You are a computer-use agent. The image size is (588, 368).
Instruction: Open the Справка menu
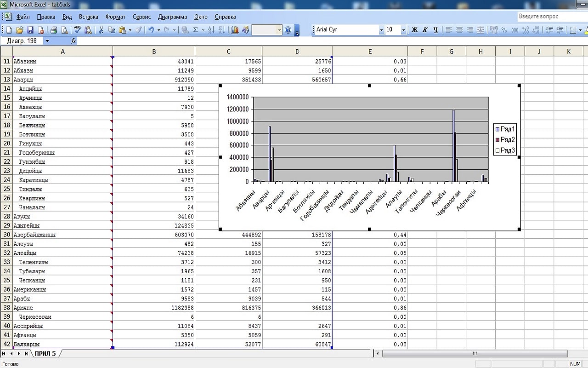(x=225, y=17)
